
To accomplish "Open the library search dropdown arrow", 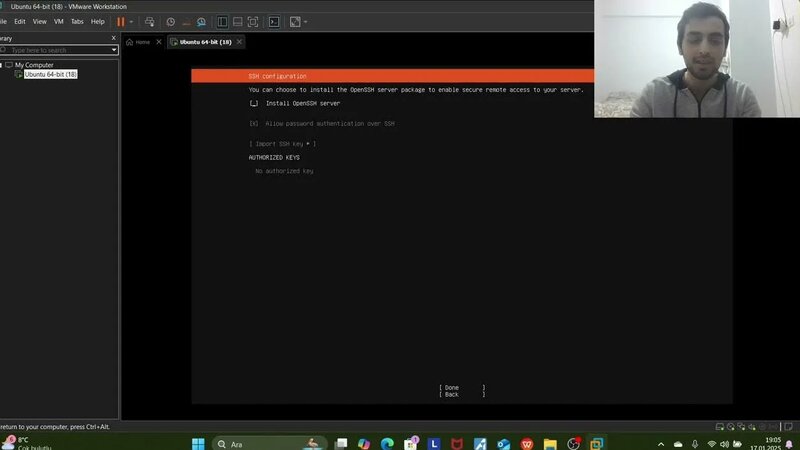I will pyautogui.click(x=114, y=50).
